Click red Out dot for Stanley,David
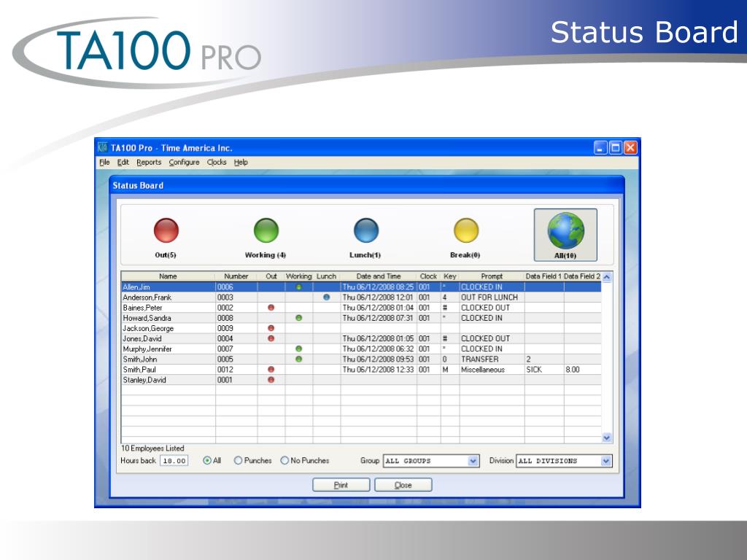The width and height of the screenshot is (747, 560). (x=271, y=379)
